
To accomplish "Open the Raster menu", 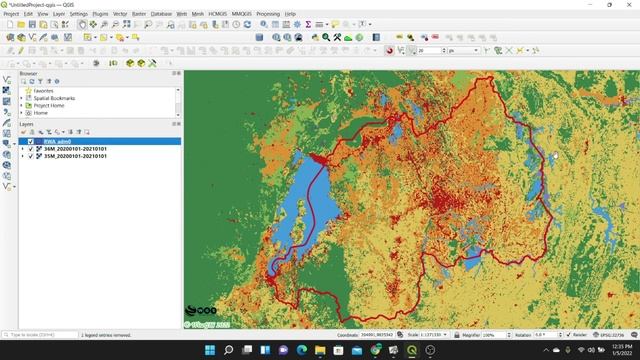I will [x=139, y=14].
